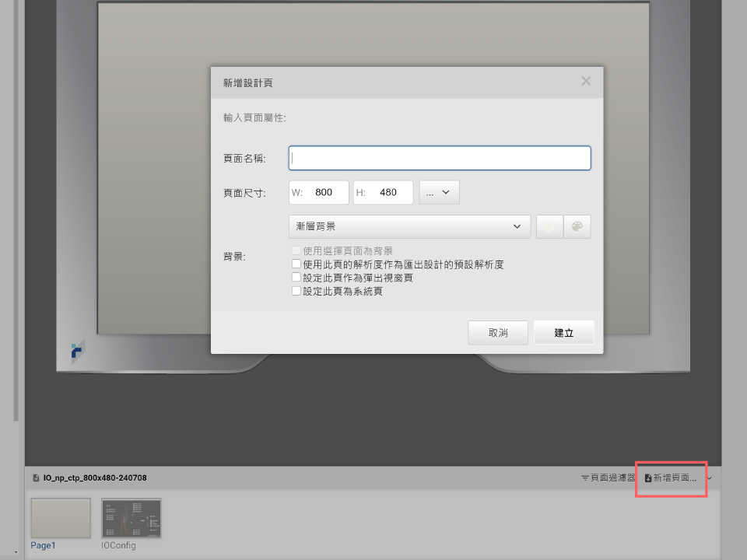Cancel the dialog with 取消 button
Viewport: 747px width, 560px height.
(498, 332)
